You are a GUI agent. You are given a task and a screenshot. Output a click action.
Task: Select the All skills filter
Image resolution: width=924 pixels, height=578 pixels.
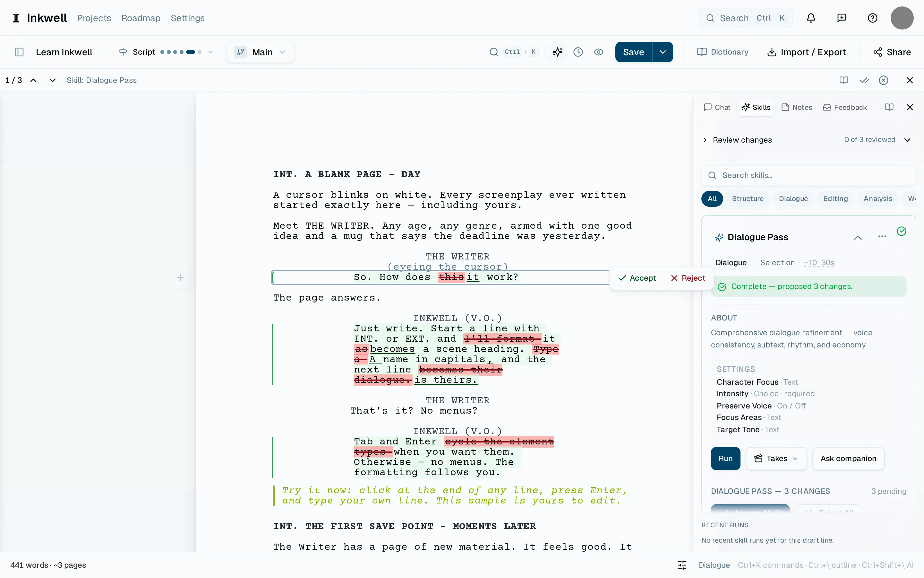click(712, 199)
